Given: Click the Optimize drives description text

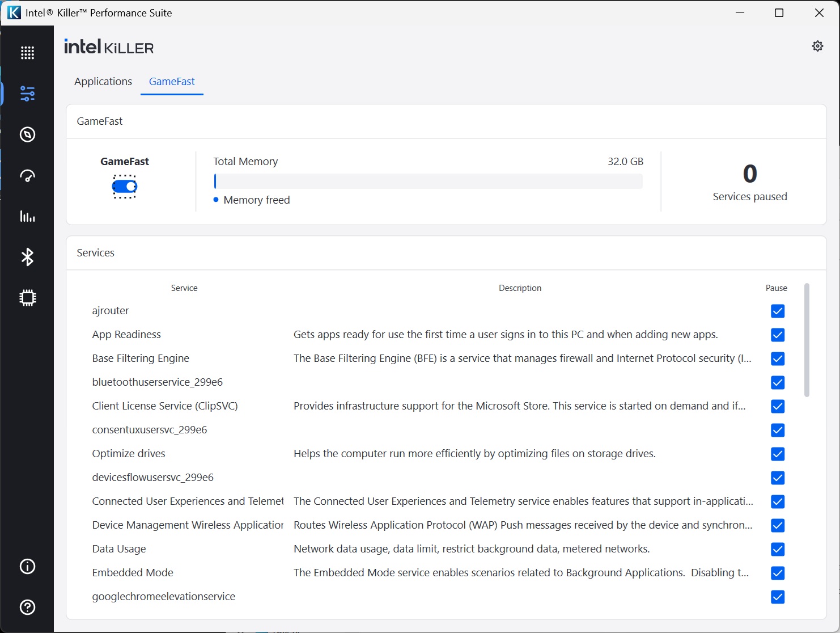Looking at the screenshot, I should 474,454.
